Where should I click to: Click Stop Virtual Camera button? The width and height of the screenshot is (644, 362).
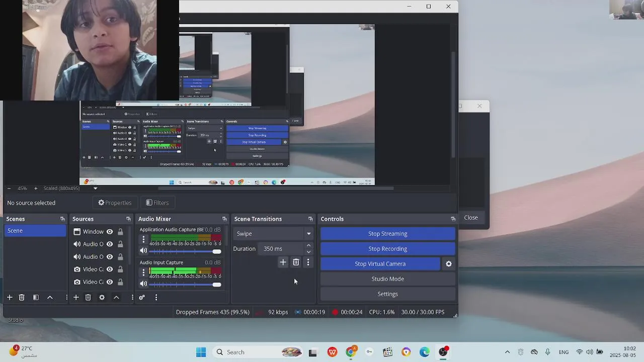point(380,264)
